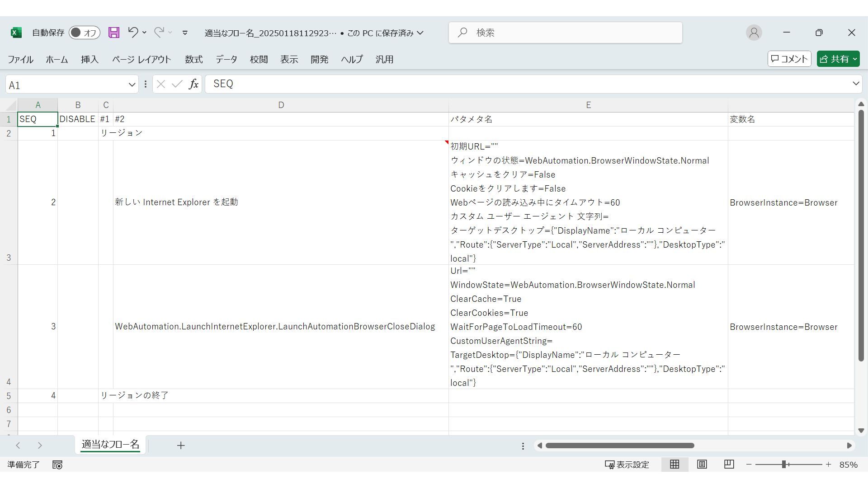The width and height of the screenshot is (868, 488).
Task: Open Customize Quick Access Toolbar dropdown
Action: pyautogui.click(x=185, y=33)
